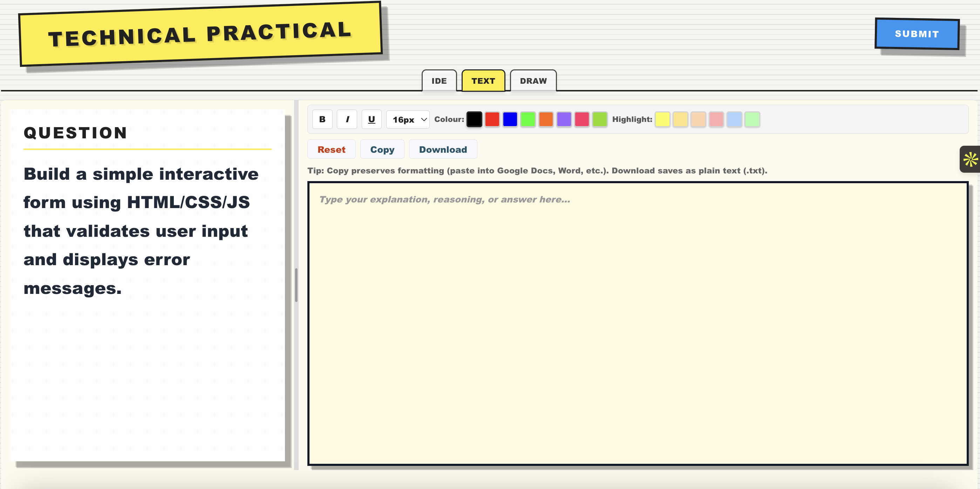Toggle bold formatting with B button

click(322, 119)
